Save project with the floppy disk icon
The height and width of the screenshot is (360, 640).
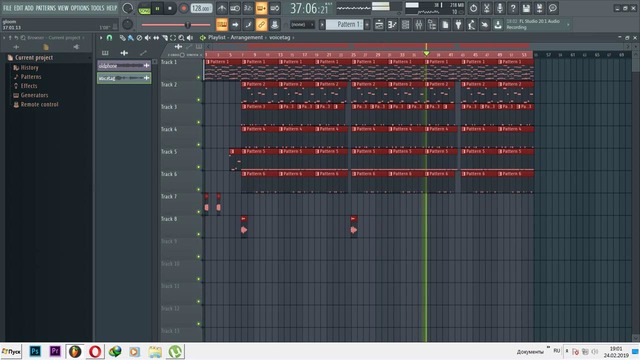pos(526,8)
